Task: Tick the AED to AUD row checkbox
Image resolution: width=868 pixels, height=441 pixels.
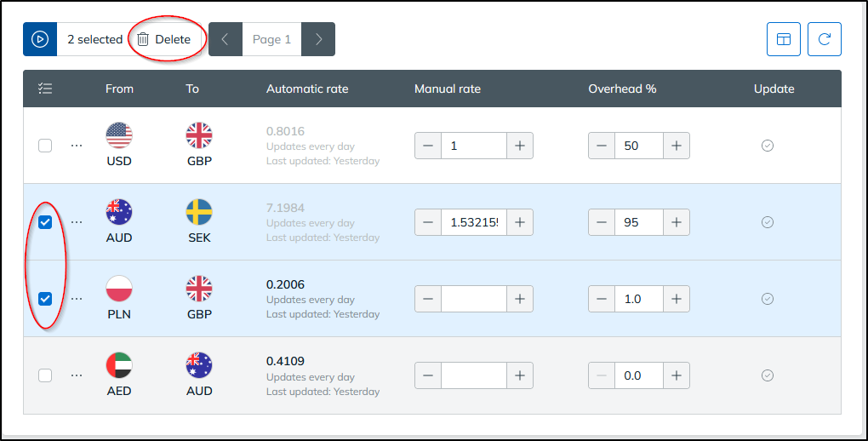Action: [45, 375]
